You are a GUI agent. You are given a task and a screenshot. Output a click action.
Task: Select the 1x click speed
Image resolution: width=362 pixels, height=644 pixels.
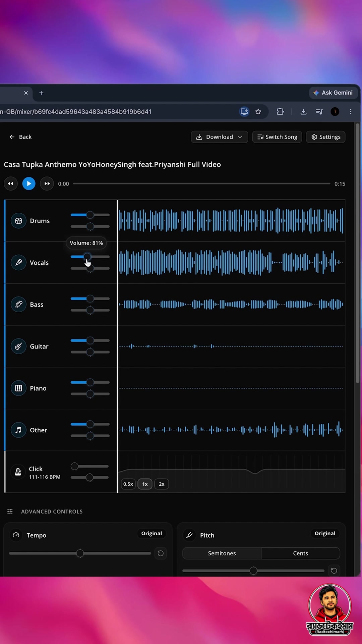145,484
